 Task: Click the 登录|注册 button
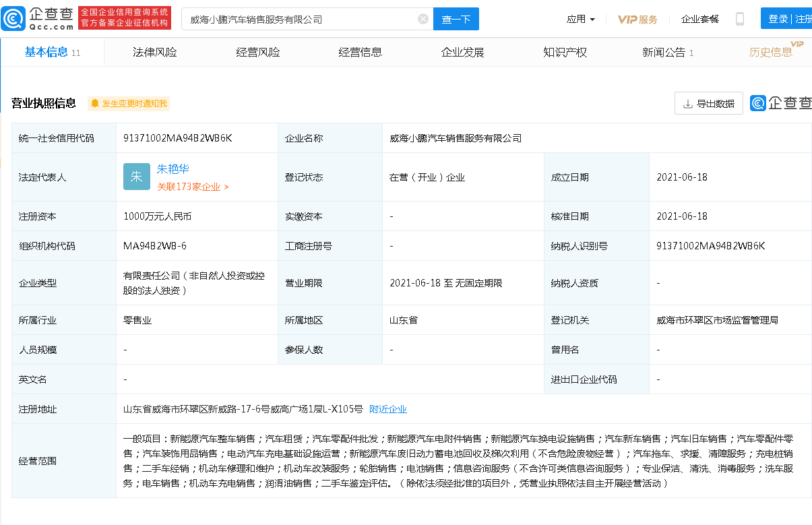(x=787, y=18)
